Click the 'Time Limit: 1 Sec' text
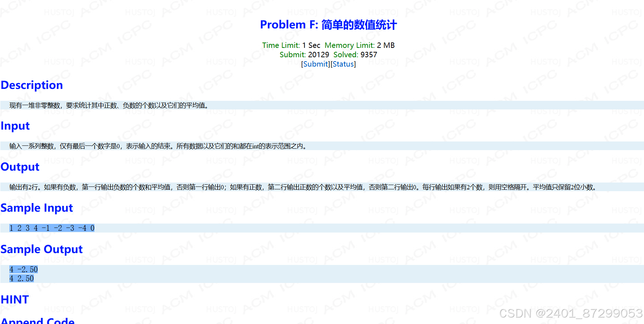The height and width of the screenshot is (324, 644). point(291,45)
